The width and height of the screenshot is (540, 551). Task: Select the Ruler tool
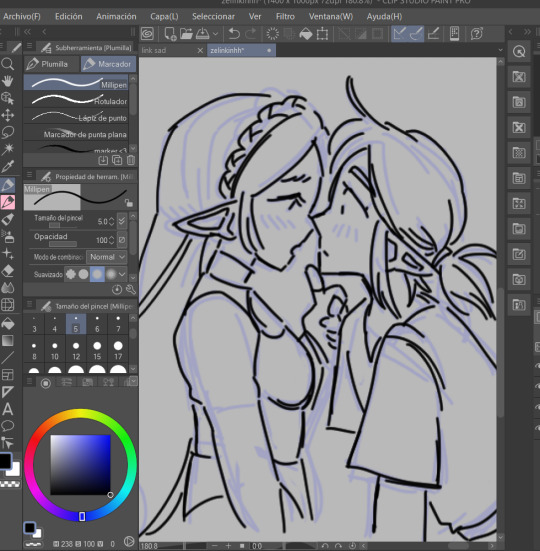7,392
